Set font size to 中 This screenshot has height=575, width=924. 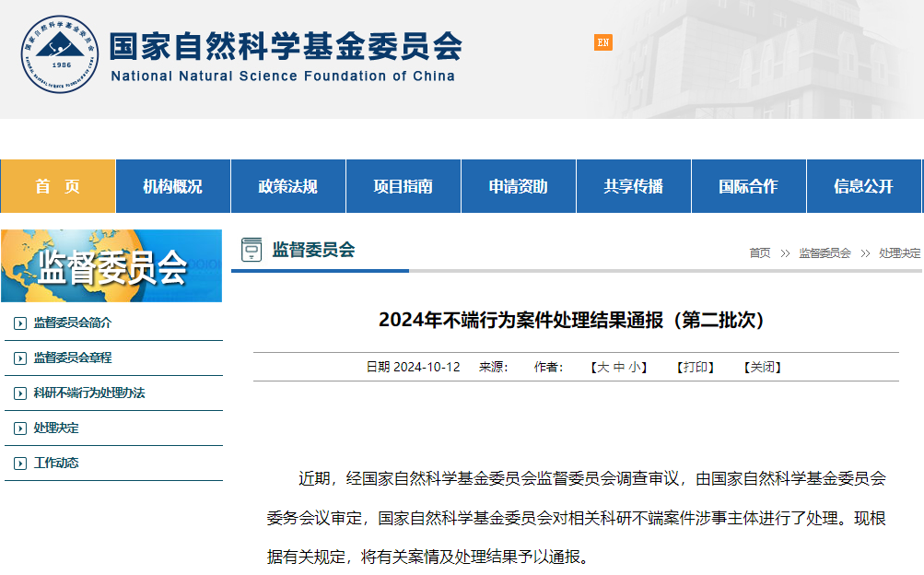[x=619, y=367]
